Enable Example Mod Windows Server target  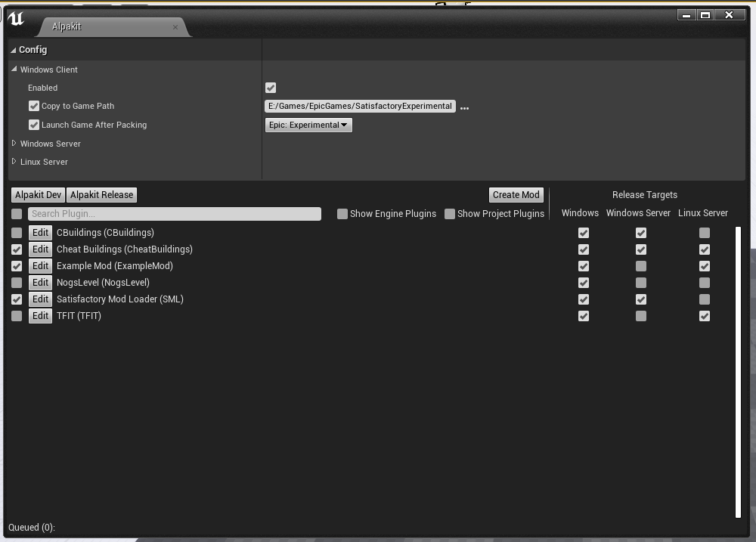click(x=641, y=266)
